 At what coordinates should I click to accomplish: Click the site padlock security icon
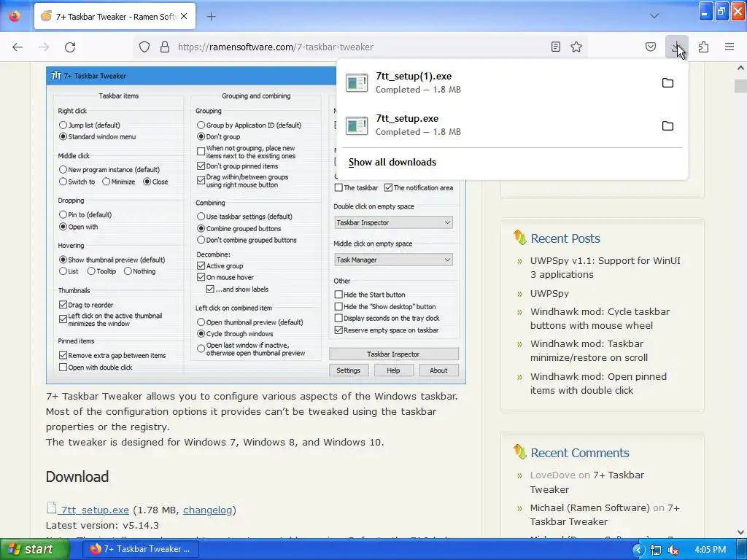click(165, 47)
